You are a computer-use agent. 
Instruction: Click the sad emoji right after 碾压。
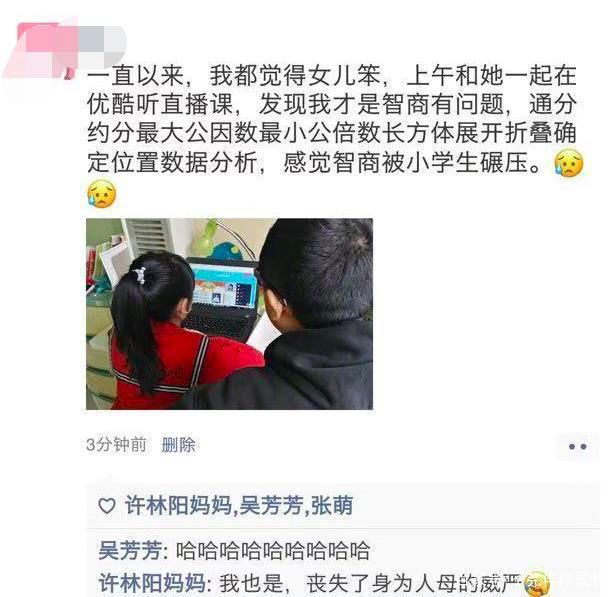point(569,163)
